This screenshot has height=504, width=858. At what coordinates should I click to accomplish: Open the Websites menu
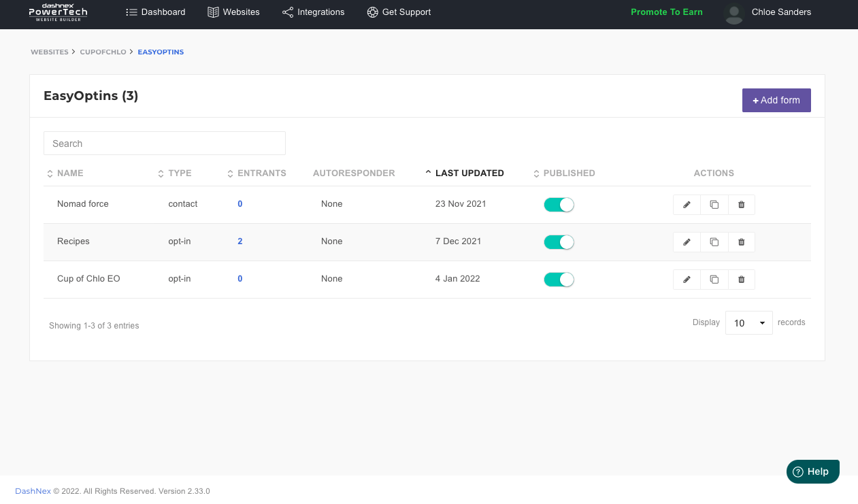click(233, 12)
